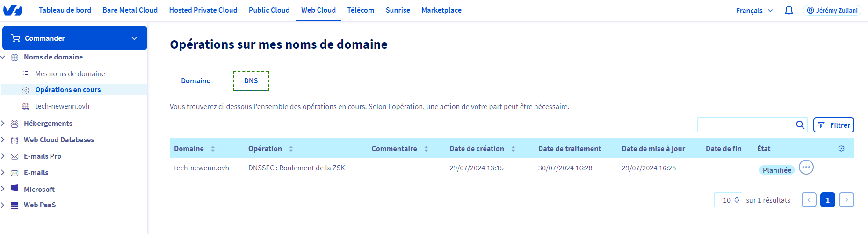
Task: Expand the E-mails section chevron
Action: [3, 173]
